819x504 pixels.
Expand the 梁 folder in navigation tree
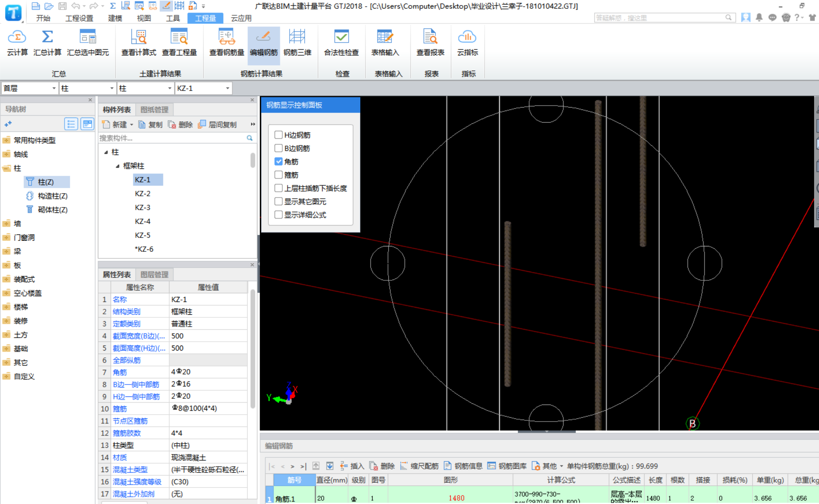tap(7, 251)
